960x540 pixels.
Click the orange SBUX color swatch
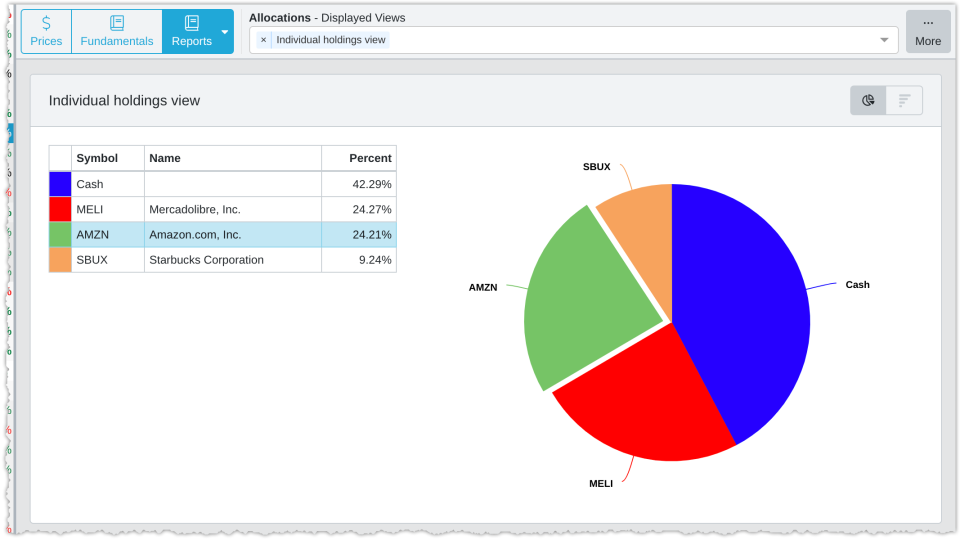60,260
